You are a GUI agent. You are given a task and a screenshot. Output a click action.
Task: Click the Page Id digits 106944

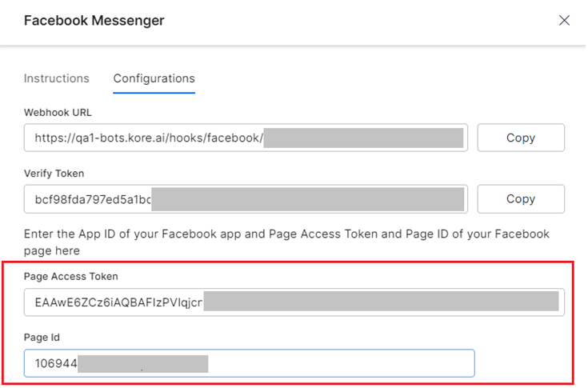56,364
